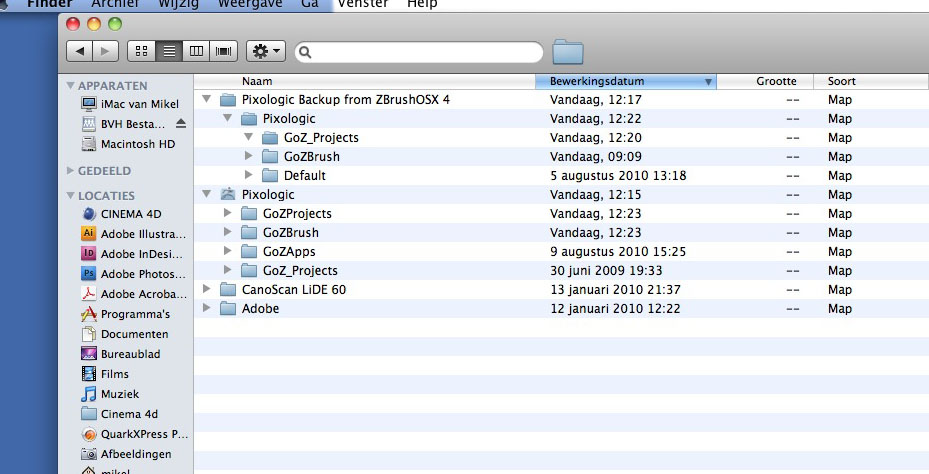Open the Weergave menu
This screenshot has width=929, height=474.
click(x=250, y=4)
